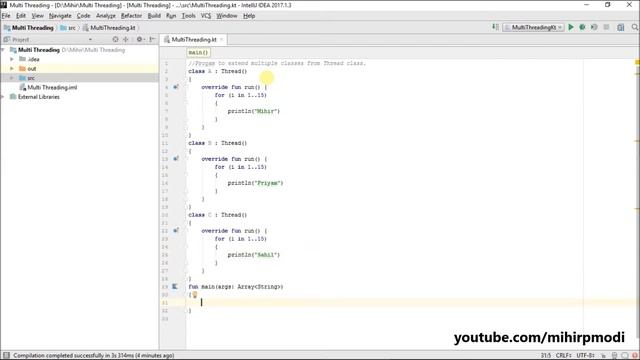
Task: Click override gutter icon for class C run()
Action: click(x=176, y=231)
